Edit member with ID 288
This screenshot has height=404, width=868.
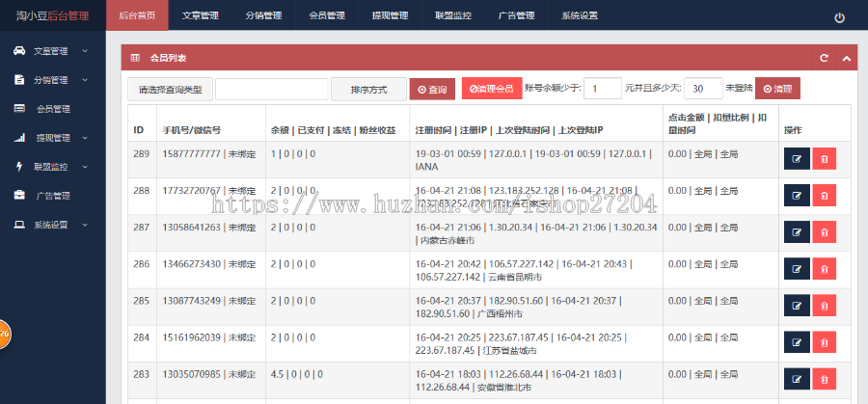[797, 196]
